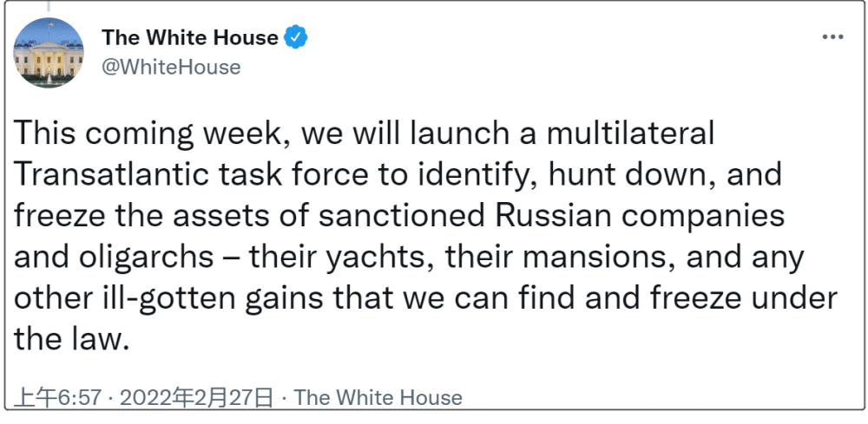Image resolution: width=868 pixels, height=424 pixels.
Task: Open The White House source label in footer
Action: pos(378,397)
